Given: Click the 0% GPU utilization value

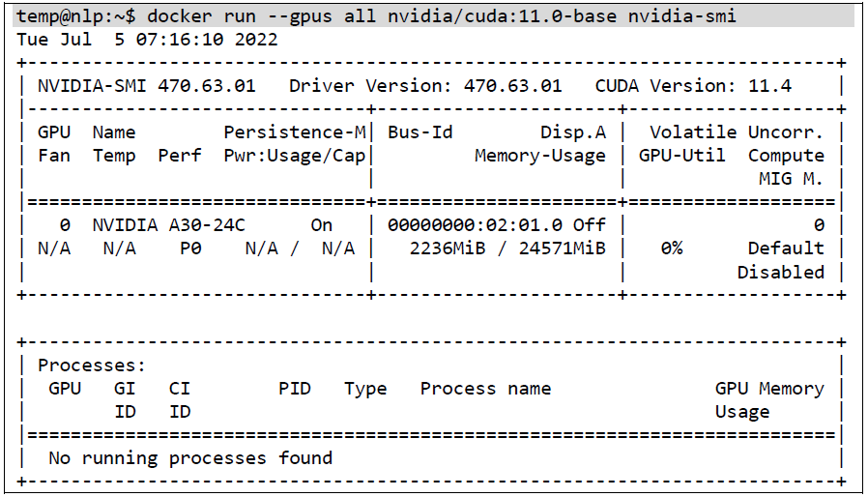Looking at the screenshot, I should tap(672, 248).
